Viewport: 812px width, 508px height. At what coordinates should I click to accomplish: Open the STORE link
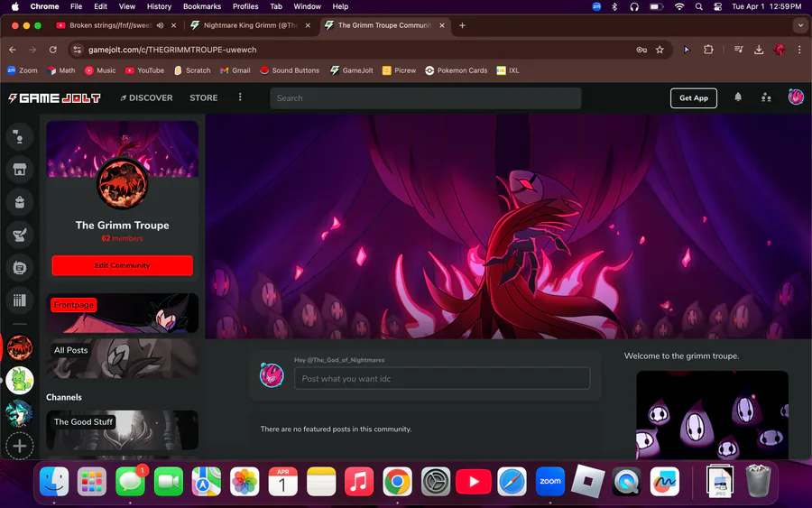pyautogui.click(x=204, y=97)
